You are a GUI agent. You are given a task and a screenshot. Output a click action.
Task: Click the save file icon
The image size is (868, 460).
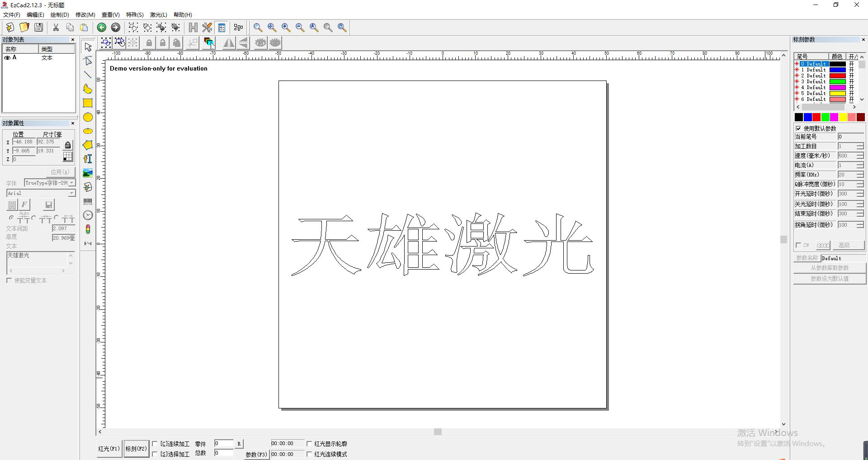[x=39, y=28]
